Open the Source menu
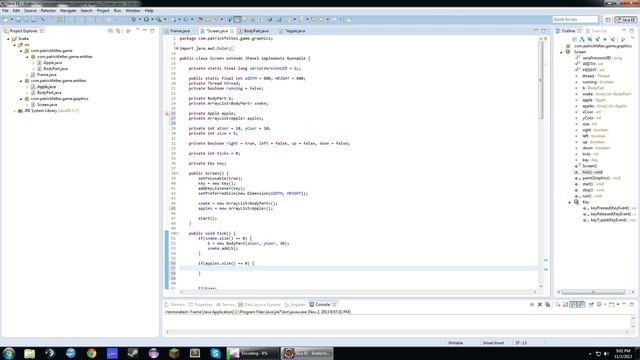The width and height of the screenshot is (640, 360). (30, 11)
